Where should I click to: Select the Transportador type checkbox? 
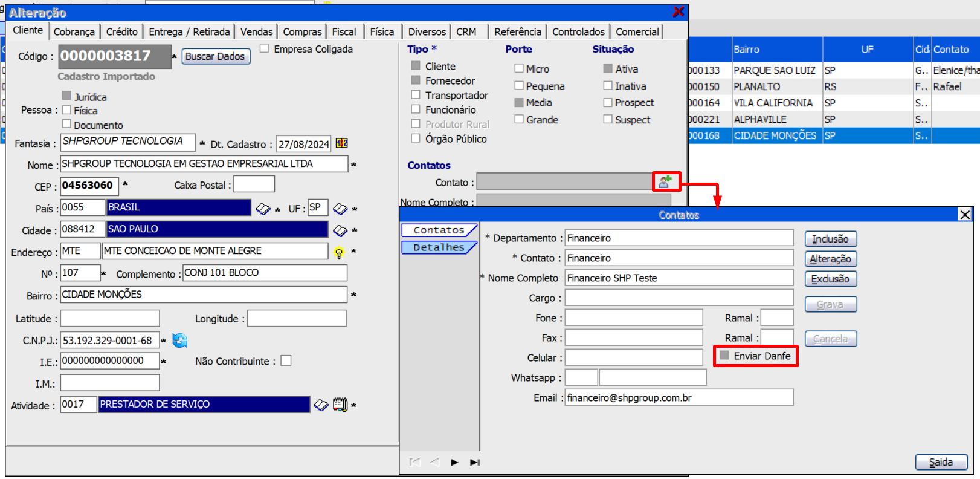[416, 95]
